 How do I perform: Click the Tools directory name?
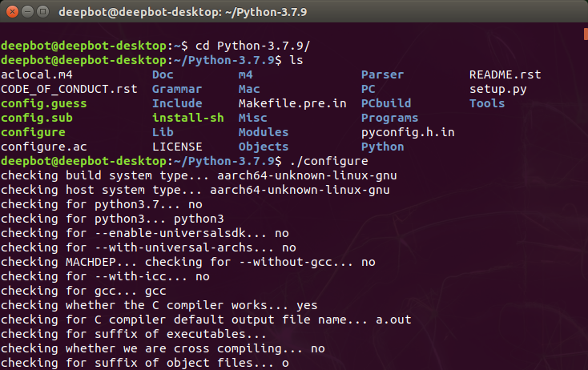click(487, 103)
